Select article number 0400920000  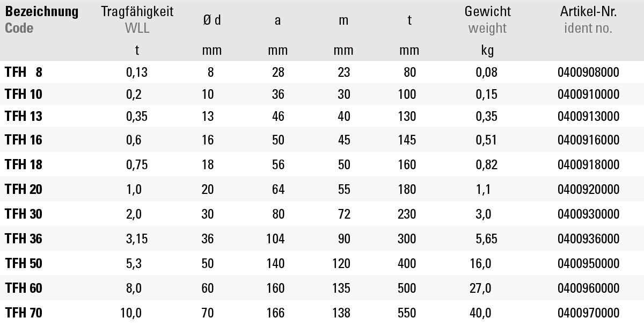click(x=588, y=190)
